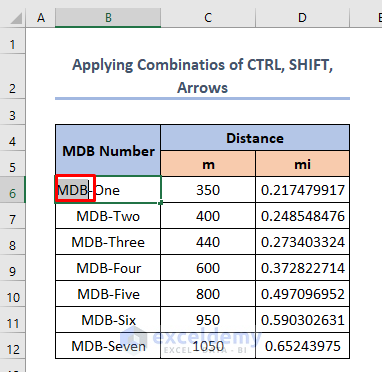Click the 'mi' subheader cell

click(x=302, y=164)
